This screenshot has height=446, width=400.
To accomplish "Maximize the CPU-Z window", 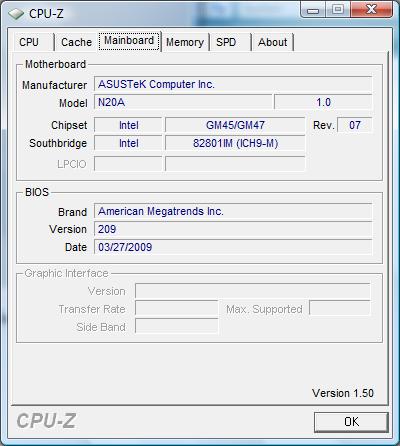I will coord(338,9).
